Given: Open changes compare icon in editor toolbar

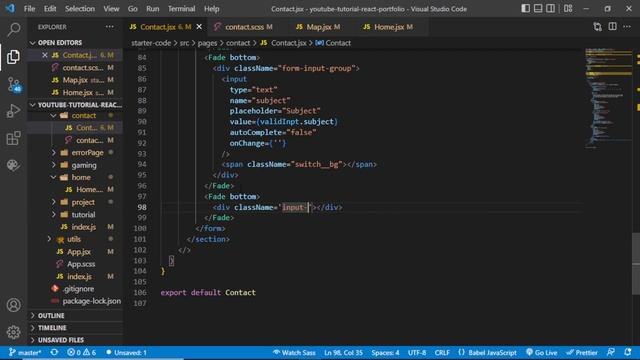Looking at the screenshot, I should tap(597, 27).
